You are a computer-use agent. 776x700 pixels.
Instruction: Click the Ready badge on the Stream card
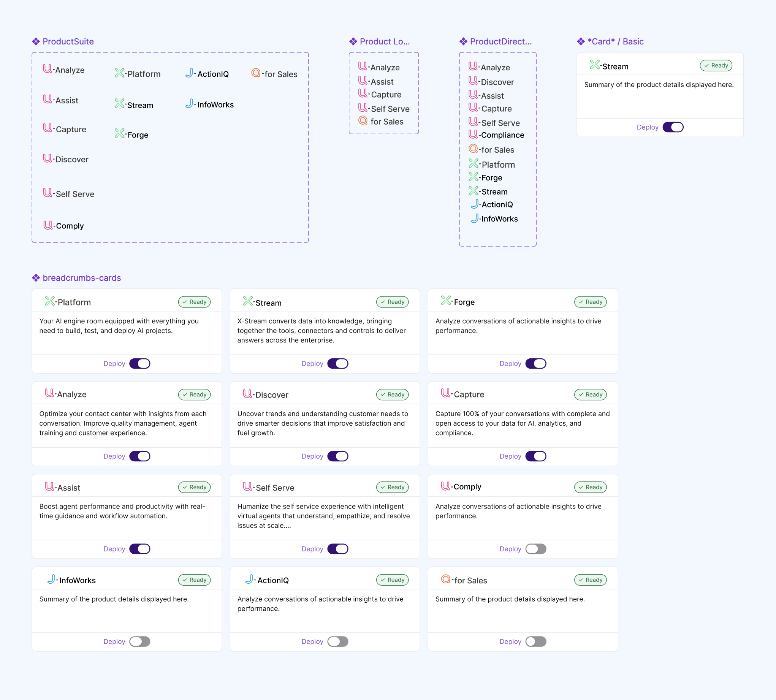[392, 302]
